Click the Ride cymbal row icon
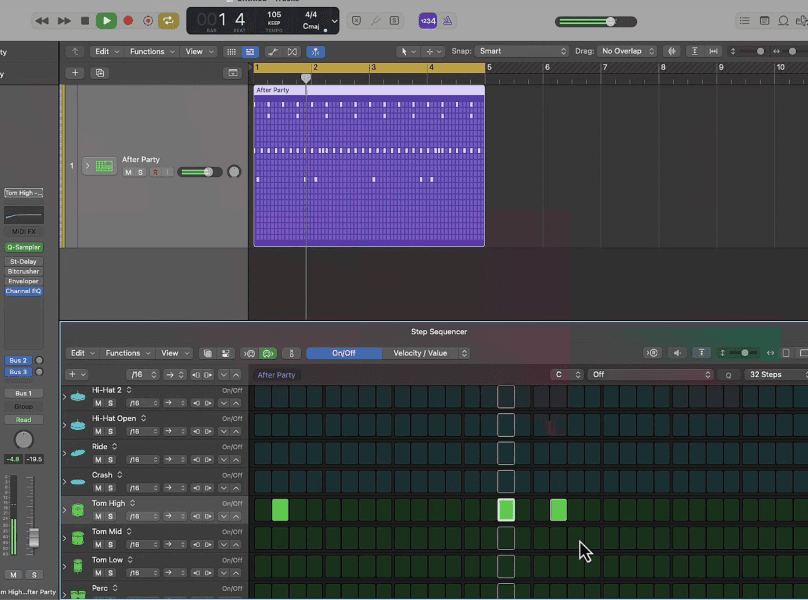 78,453
